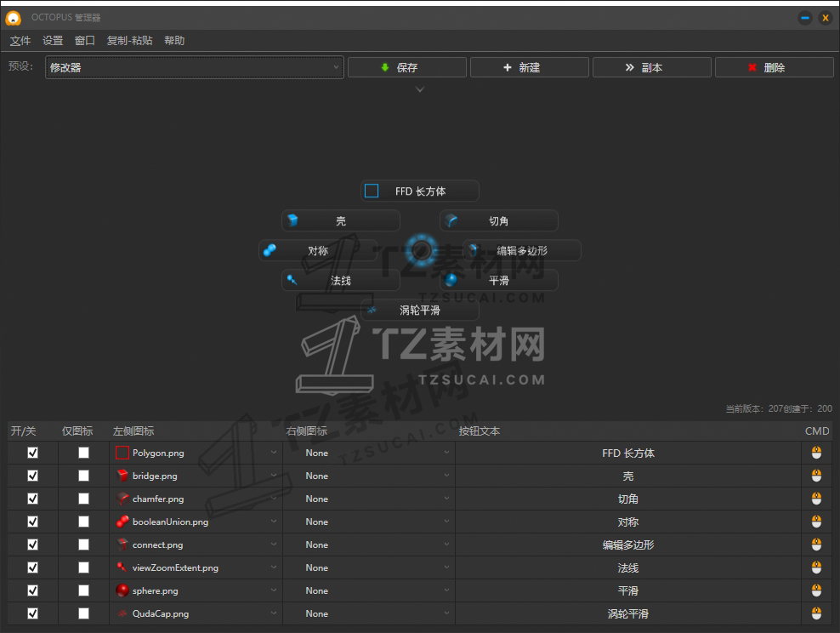The height and width of the screenshot is (633, 840).
Task: Click the CMD mouse icon for 切角 row
Action: point(816,499)
